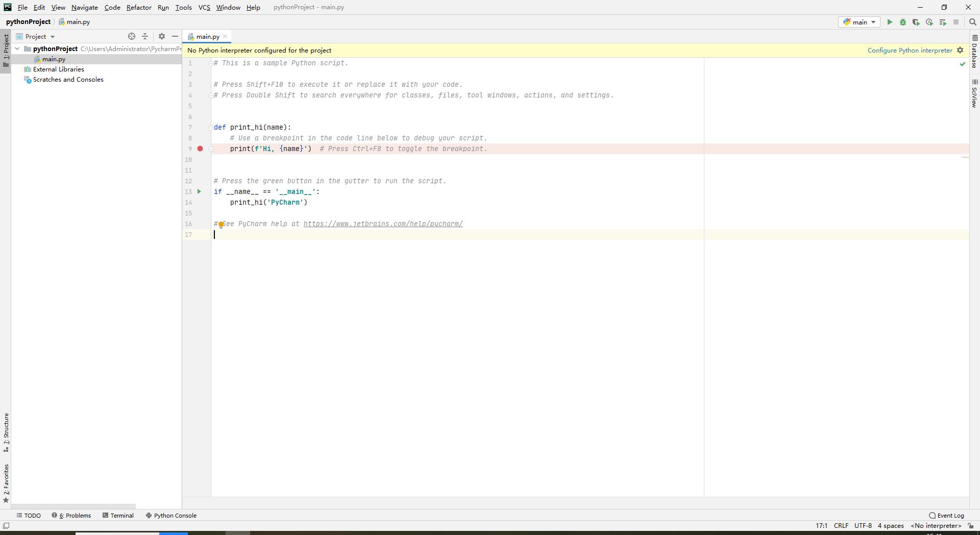Open Search Everywhere magnifier icon

tap(972, 22)
